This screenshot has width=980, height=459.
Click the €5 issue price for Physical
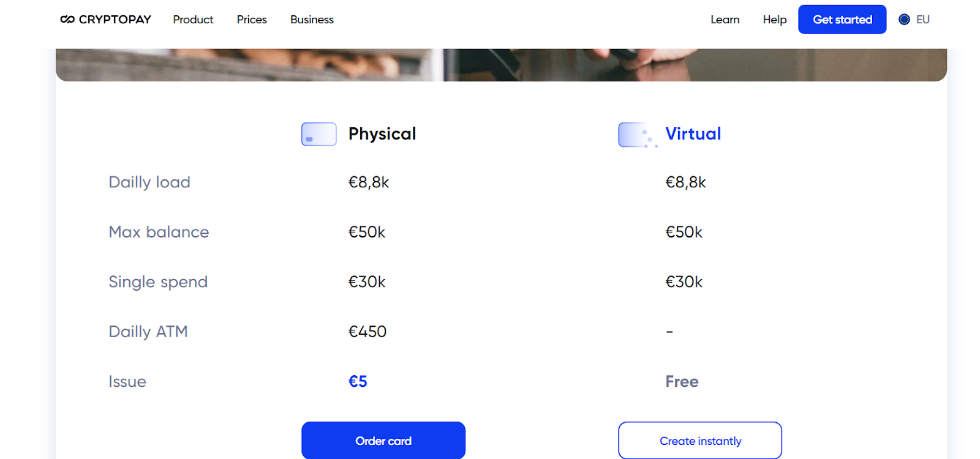pos(358,381)
